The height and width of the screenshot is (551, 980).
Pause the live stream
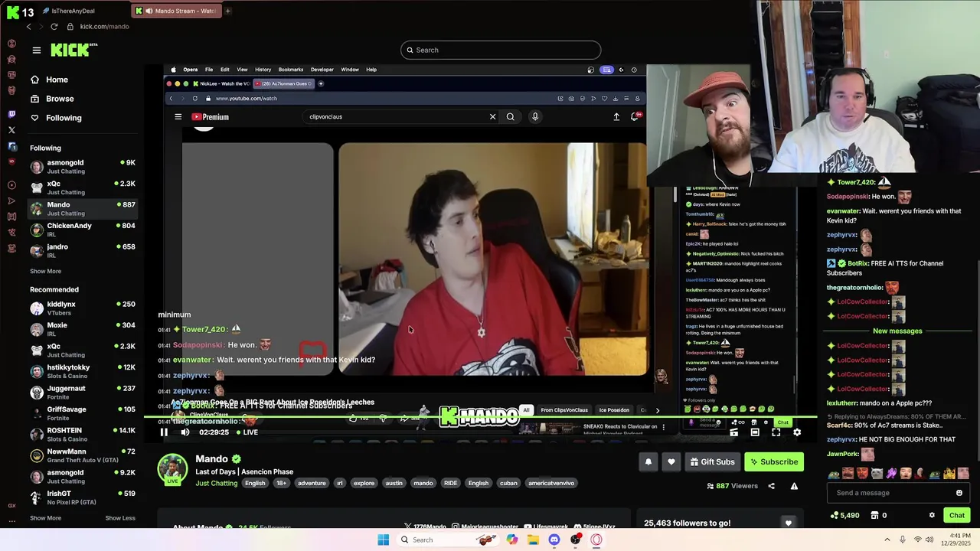pyautogui.click(x=164, y=432)
